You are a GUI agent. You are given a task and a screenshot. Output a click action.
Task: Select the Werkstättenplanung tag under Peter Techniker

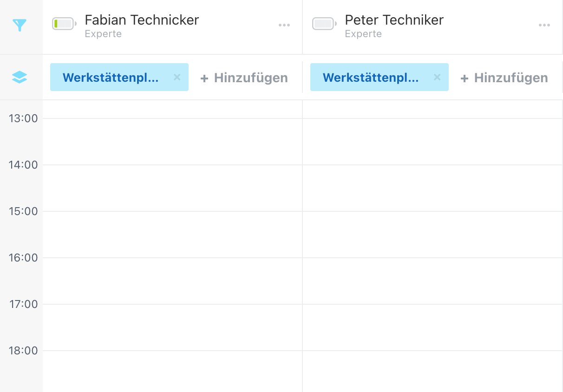371,78
